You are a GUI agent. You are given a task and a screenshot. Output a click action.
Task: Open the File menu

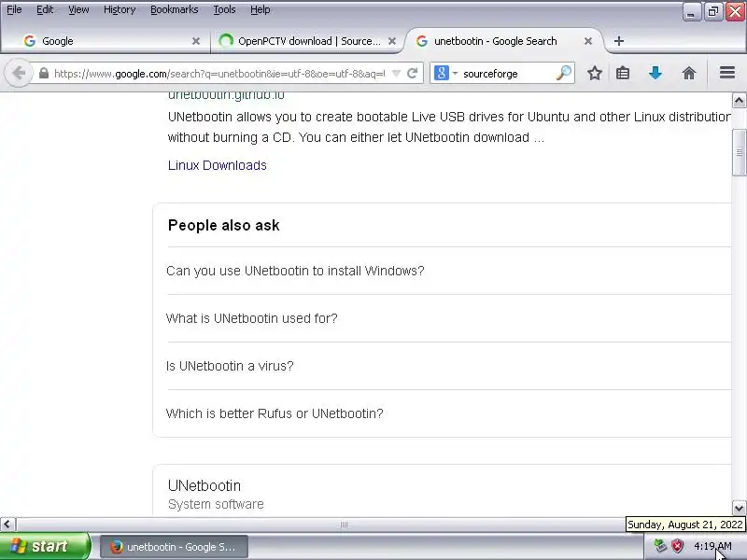(14, 9)
